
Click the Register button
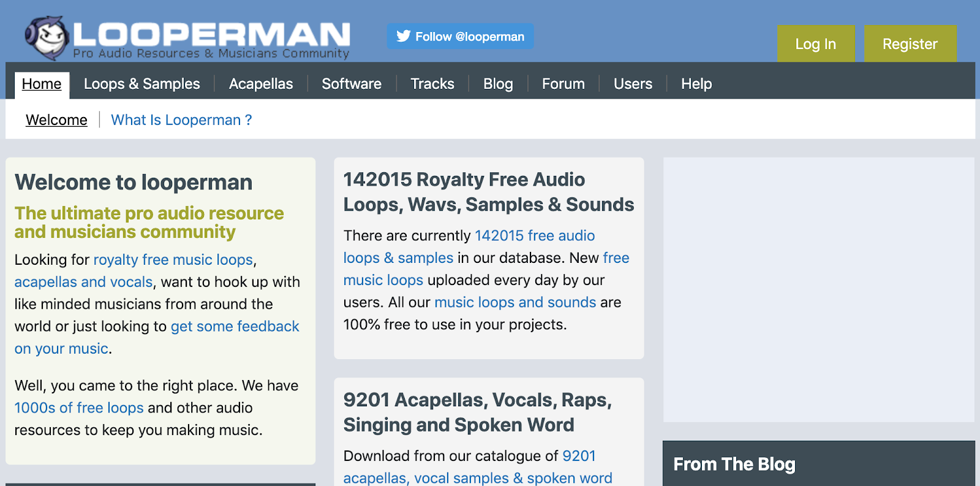910,44
